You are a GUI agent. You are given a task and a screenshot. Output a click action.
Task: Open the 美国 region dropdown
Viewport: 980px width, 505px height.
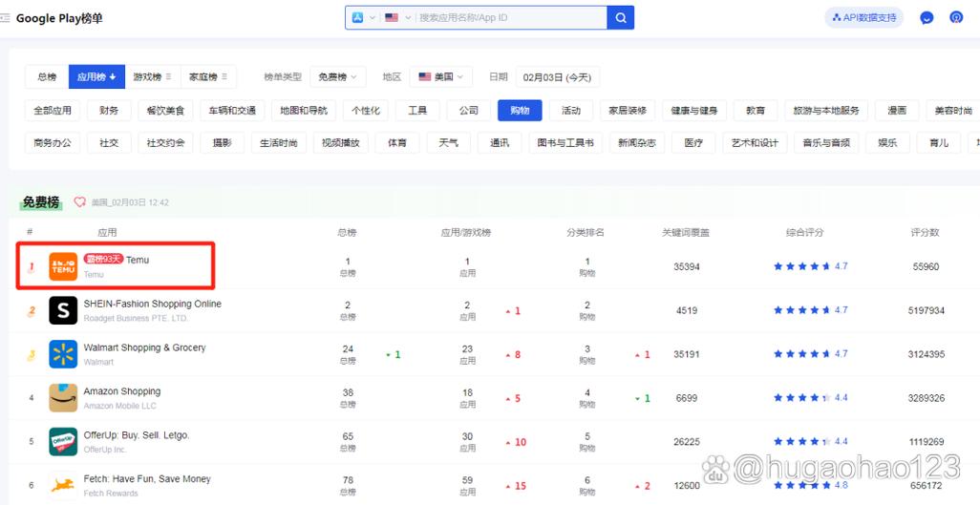tap(440, 77)
